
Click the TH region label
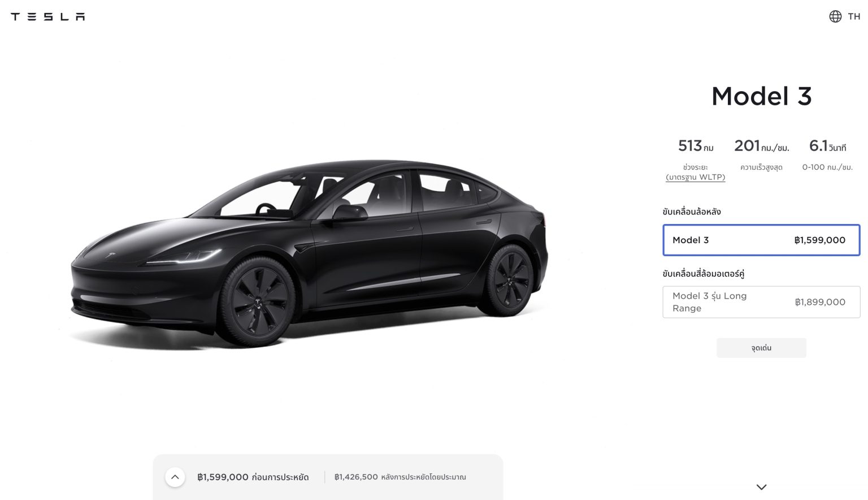click(x=854, y=16)
